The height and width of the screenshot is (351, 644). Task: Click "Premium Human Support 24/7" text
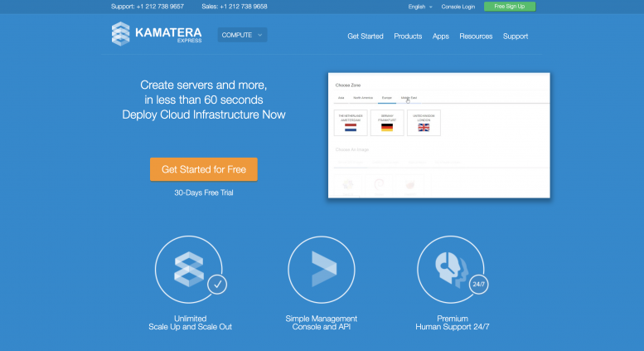[x=453, y=323]
